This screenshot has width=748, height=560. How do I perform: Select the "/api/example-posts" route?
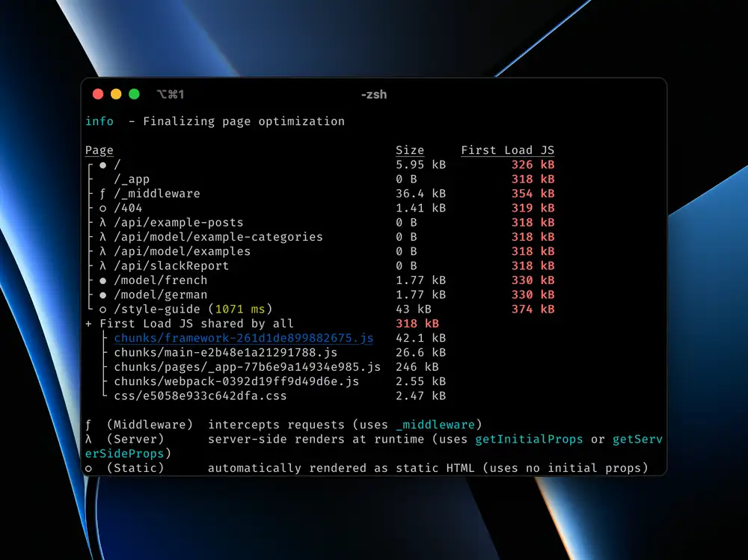(179, 223)
